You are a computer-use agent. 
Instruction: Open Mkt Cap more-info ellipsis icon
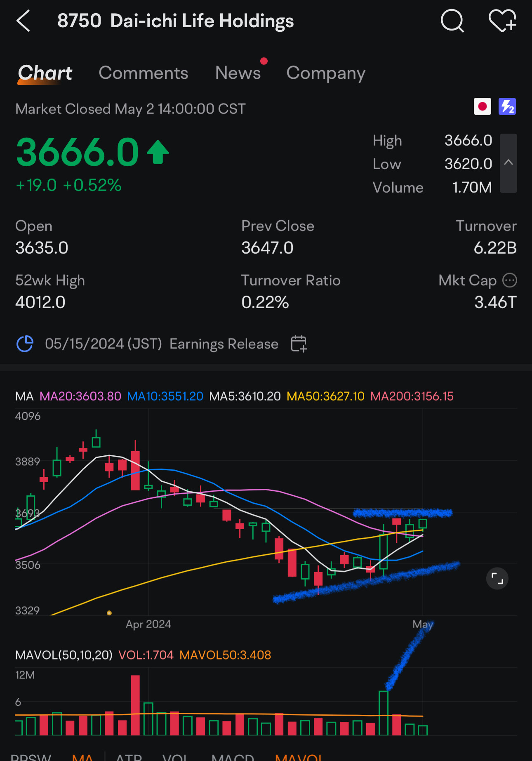tap(510, 280)
